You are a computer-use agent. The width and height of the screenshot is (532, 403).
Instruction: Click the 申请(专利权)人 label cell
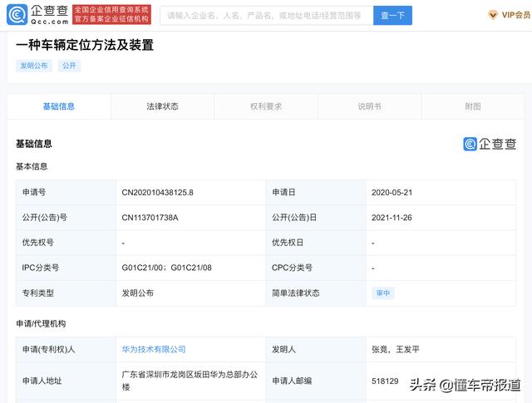point(66,349)
